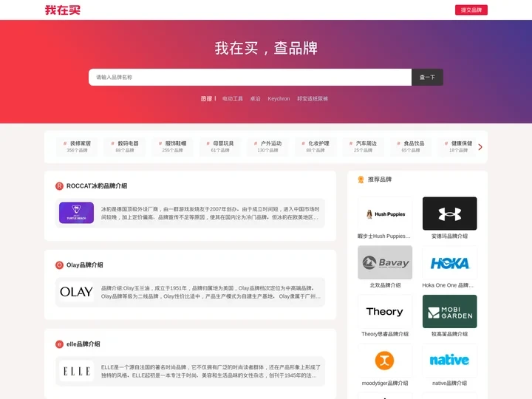Open native品牌介绍 caption link
Viewport: 532px width, 399px height.
(x=449, y=383)
